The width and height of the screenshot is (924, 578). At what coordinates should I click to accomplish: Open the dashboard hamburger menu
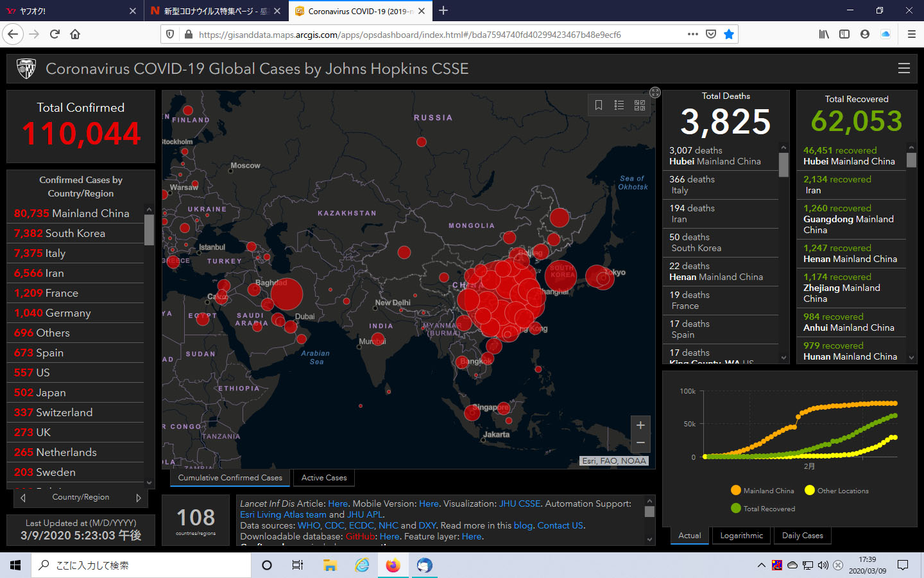click(x=903, y=69)
